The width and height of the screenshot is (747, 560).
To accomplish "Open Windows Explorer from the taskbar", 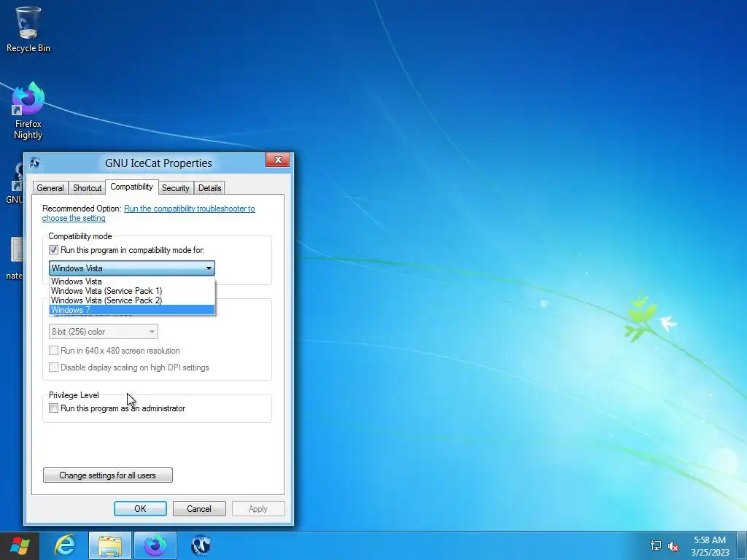I will point(110,545).
